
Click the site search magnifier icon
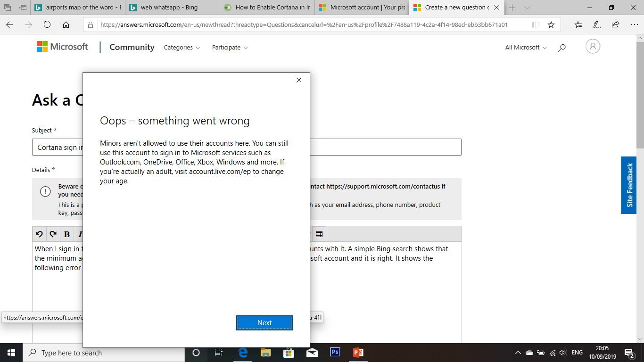561,48
